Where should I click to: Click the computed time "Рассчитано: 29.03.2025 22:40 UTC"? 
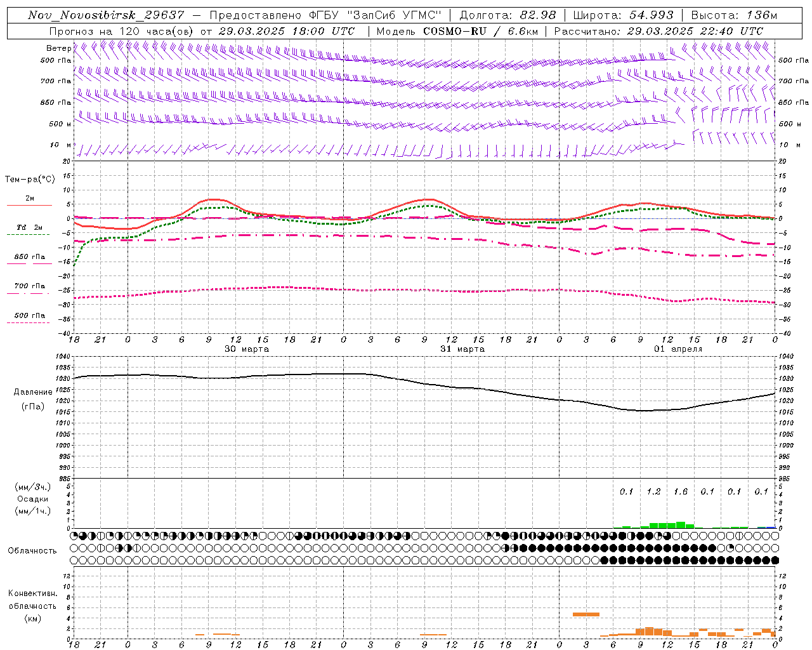click(658, 31)
